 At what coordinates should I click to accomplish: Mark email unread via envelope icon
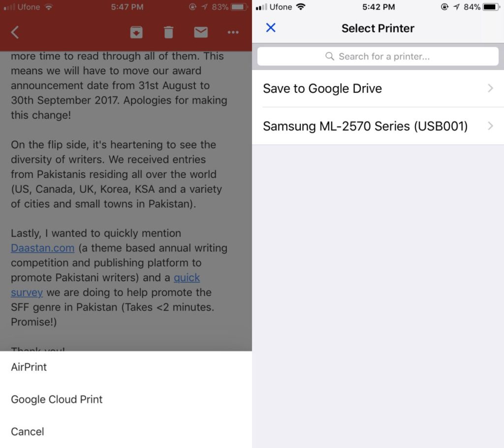click(x=200, y=32)
